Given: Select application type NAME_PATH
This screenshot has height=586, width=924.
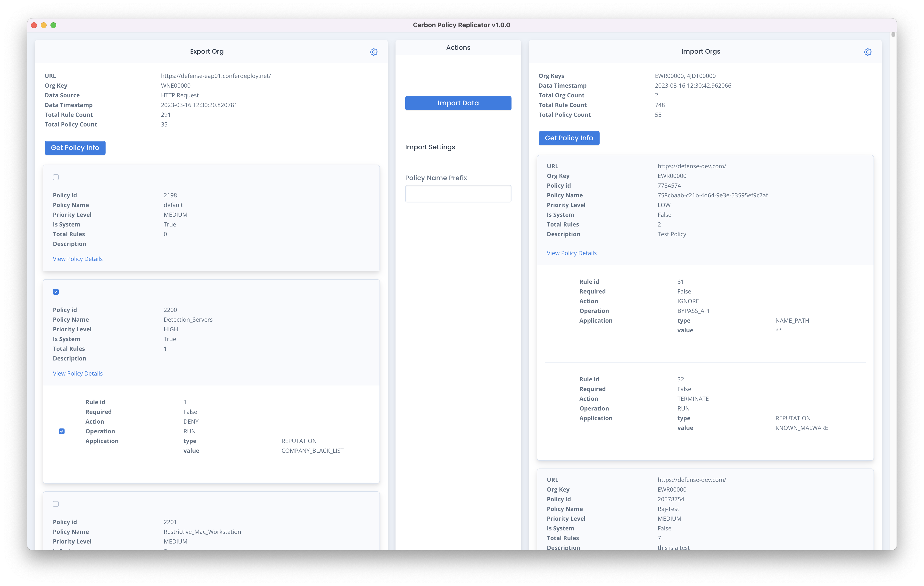Looking at the screenshot, I should 792,321.
